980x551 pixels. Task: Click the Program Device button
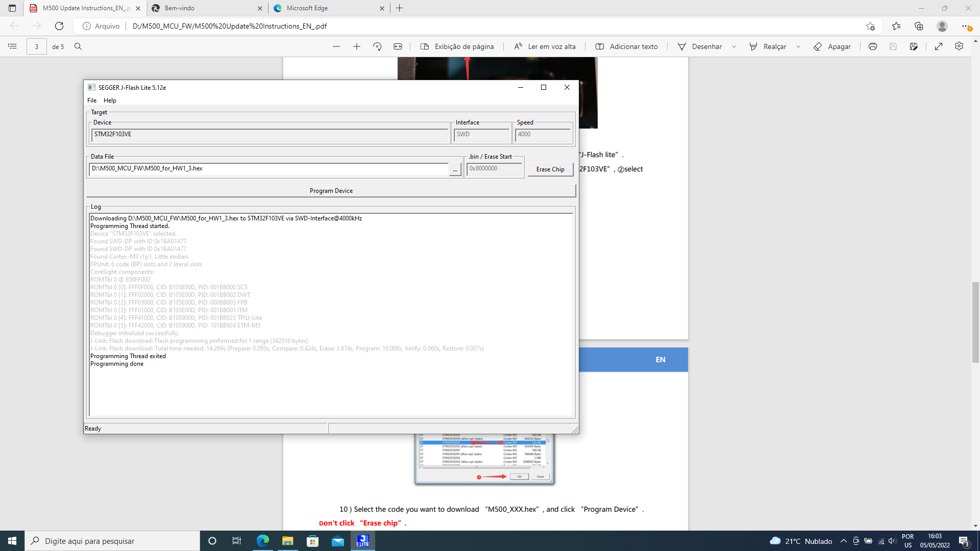coord(330,190)
